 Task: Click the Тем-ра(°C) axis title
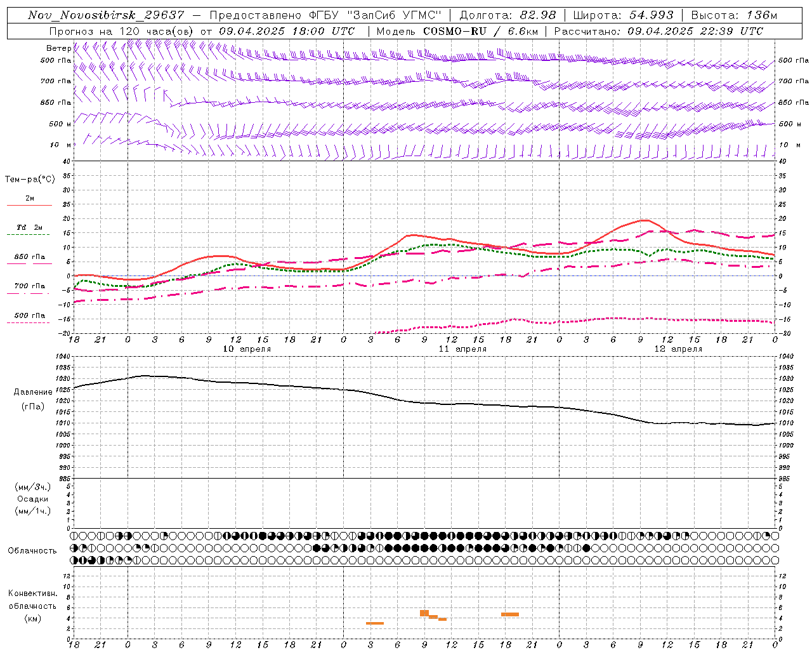coord(30,180)
